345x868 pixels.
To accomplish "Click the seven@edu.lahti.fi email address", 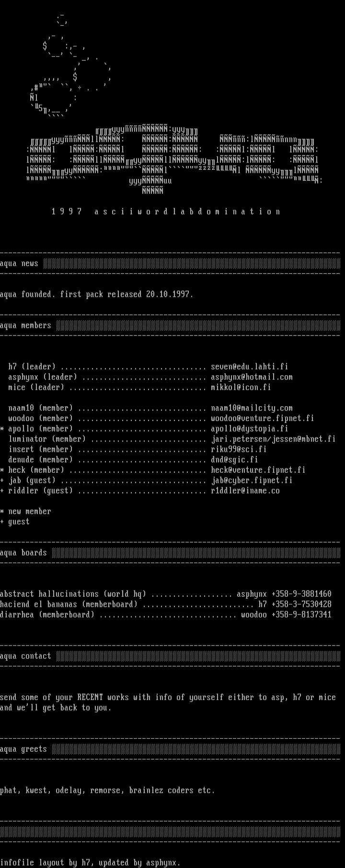I will coord(249,367).
